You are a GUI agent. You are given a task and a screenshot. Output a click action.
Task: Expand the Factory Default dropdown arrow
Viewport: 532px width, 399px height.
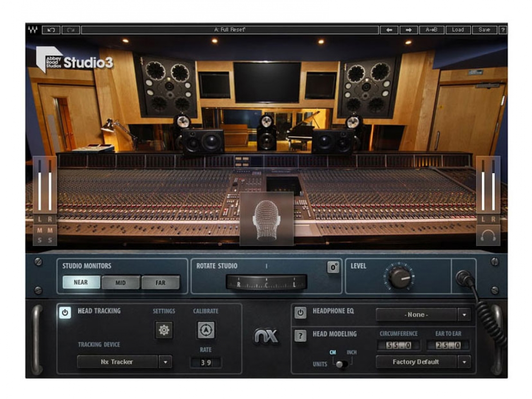464,362
